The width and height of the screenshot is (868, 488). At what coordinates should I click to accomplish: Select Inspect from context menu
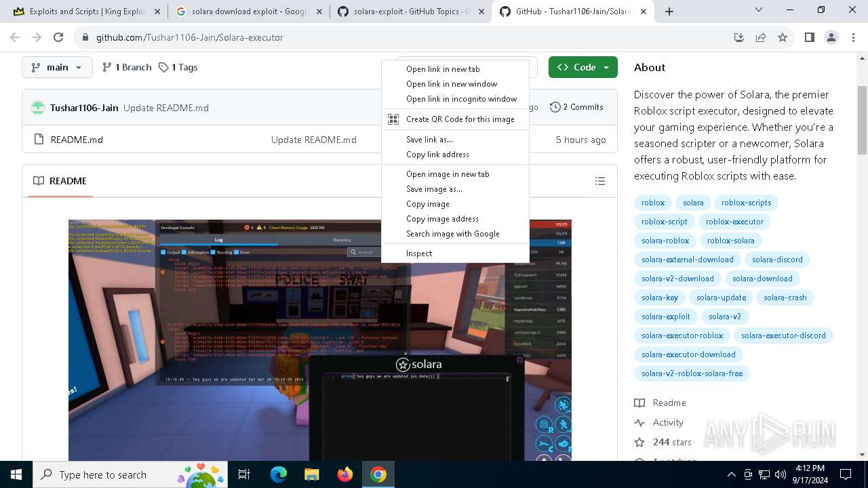point(455,253)
